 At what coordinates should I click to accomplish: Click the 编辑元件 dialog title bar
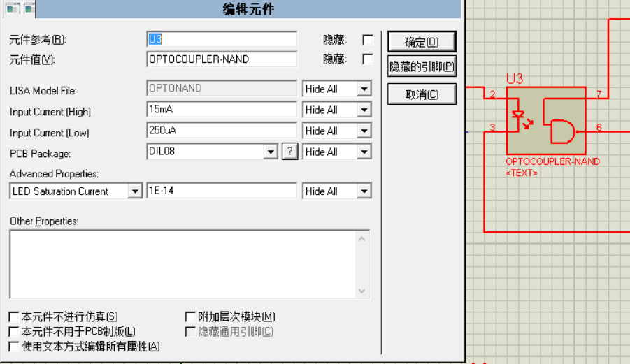pyautogui.click(x=248, y=9)
